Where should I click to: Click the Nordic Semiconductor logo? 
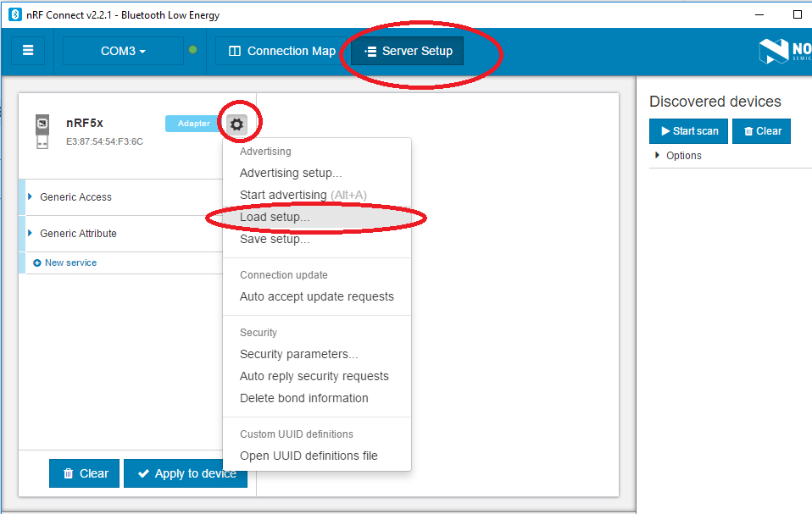[785, 51]
